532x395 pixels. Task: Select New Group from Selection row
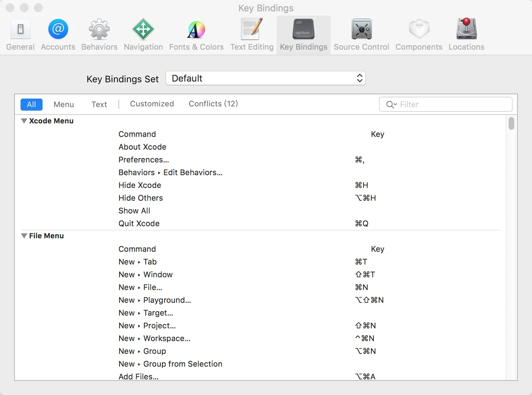tap(261, 364)
